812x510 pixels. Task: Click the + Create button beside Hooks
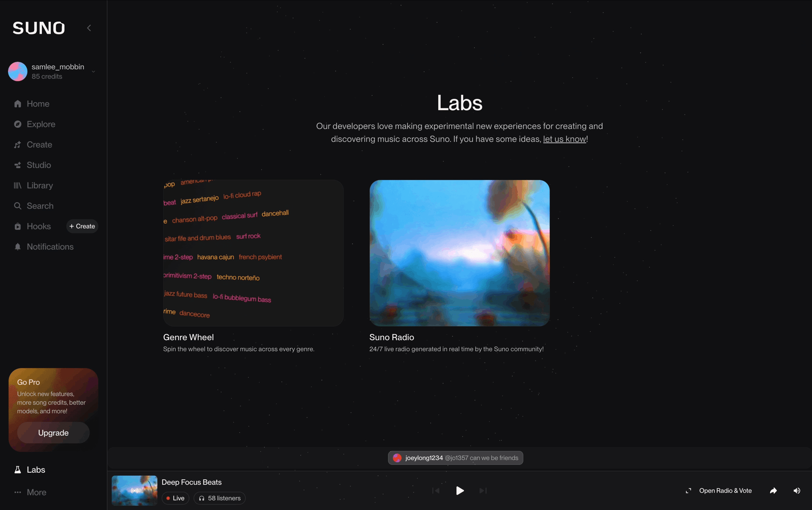(82, 226)
